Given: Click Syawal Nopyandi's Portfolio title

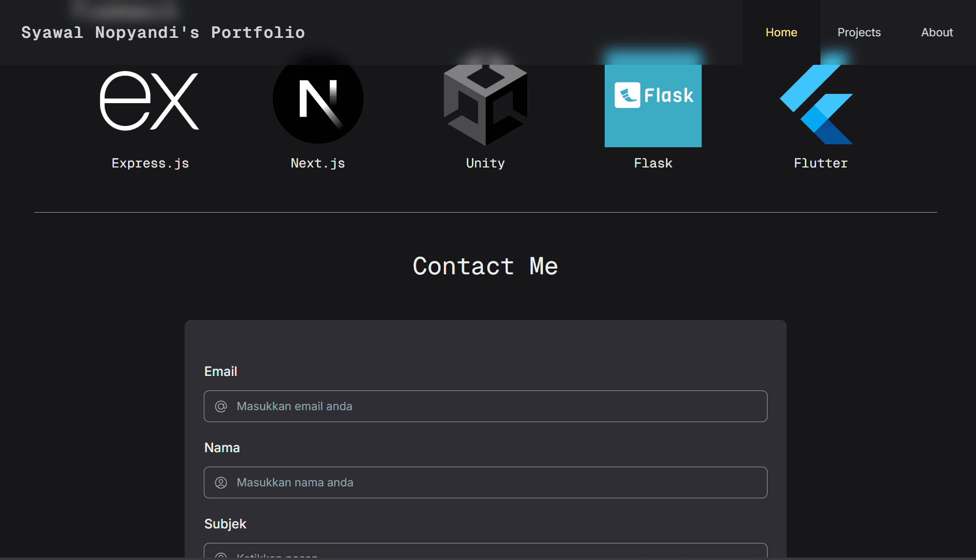Looking at the screenshot, I should (x=163, y=32).
